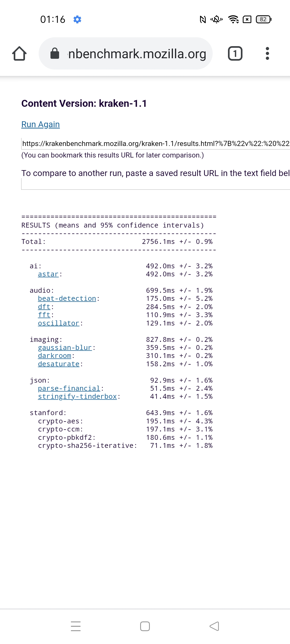Tap the battery indicator in the status bar

pos(264,19)
